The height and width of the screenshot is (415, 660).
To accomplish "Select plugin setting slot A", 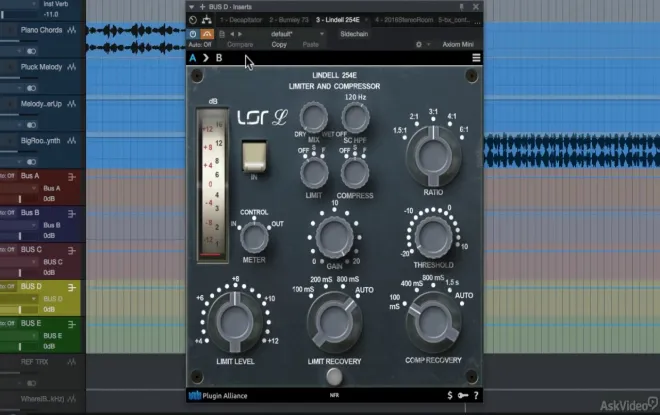I will (x=193, y=58).
